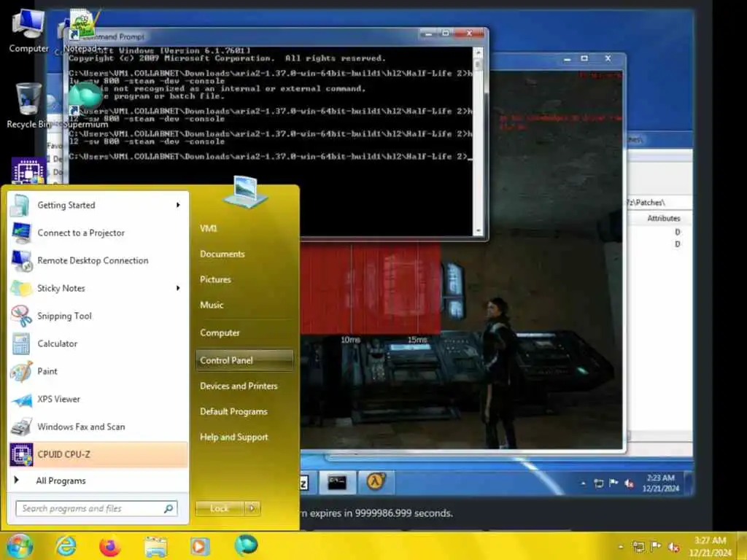
Task: Click the search magnifier icon in Start menu
Action: 169,508
